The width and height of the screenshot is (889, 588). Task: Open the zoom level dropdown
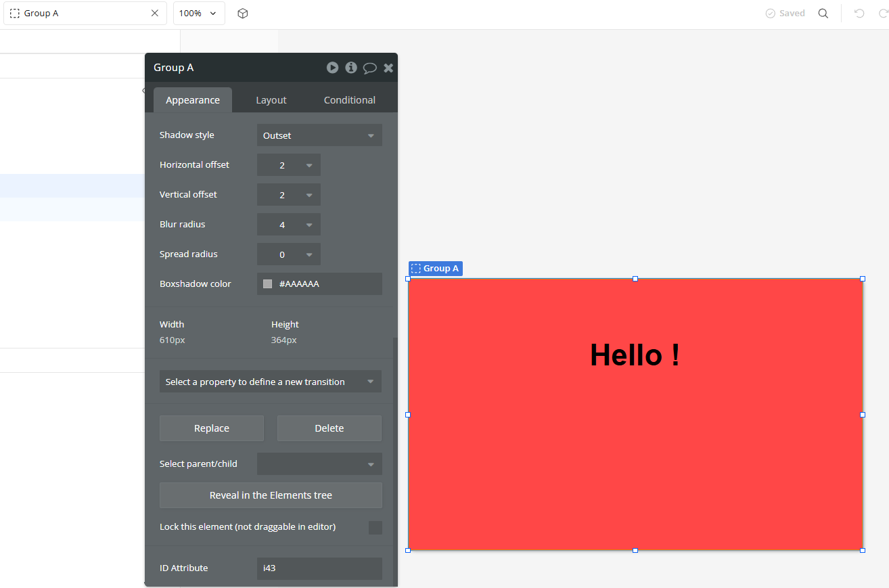pyautogui.click(x=198, y=13)
